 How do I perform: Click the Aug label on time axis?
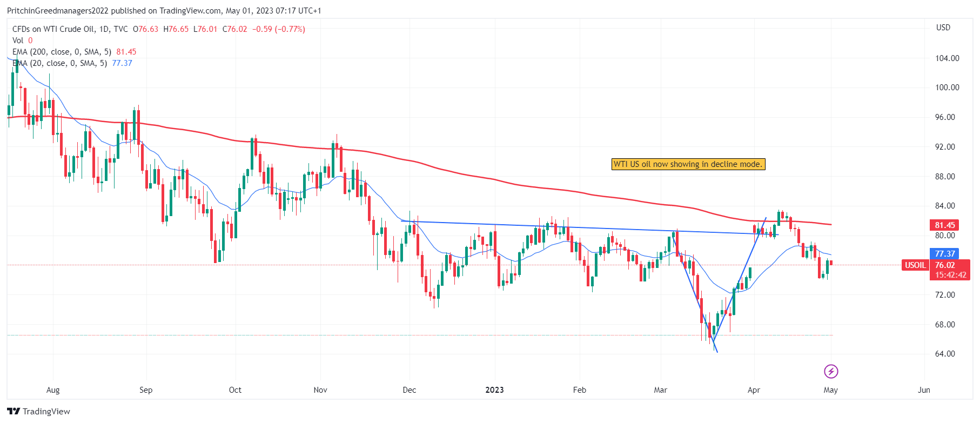pos(53,390)
